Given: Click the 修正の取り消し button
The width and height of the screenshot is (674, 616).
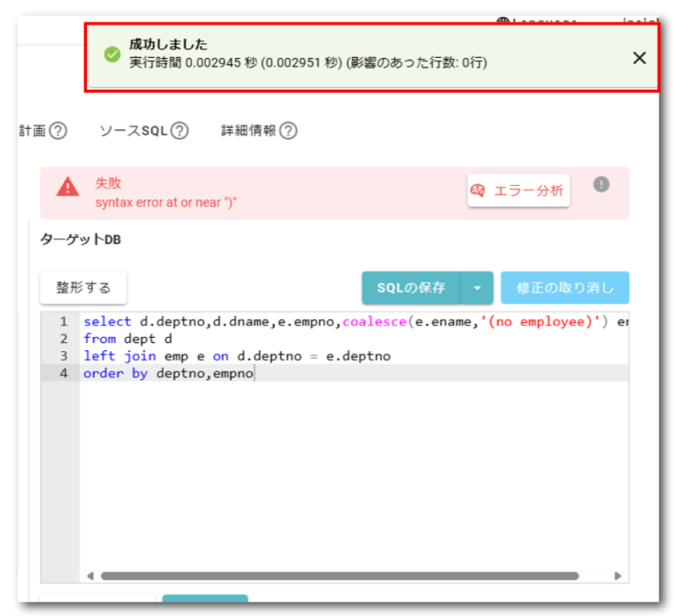Looking at the screenshot, I should pyautogui.click(x=565, y=288).
